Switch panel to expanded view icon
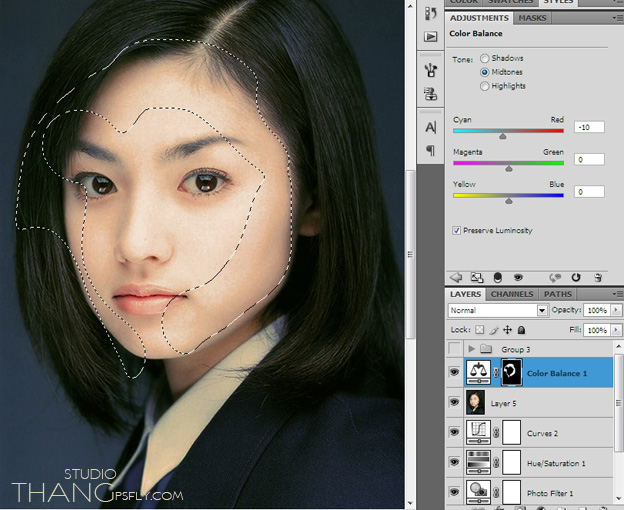624x510 pixels. [x=477, y=277]
